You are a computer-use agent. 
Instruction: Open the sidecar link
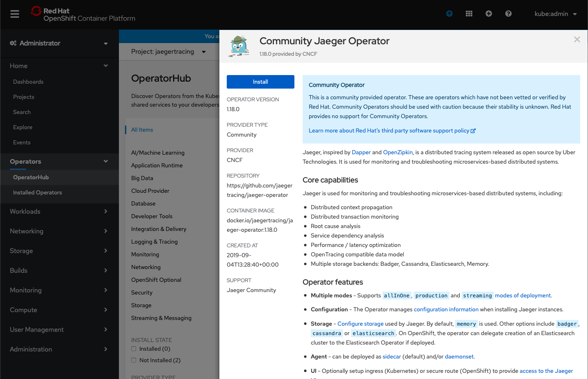[x=392, y=356]
